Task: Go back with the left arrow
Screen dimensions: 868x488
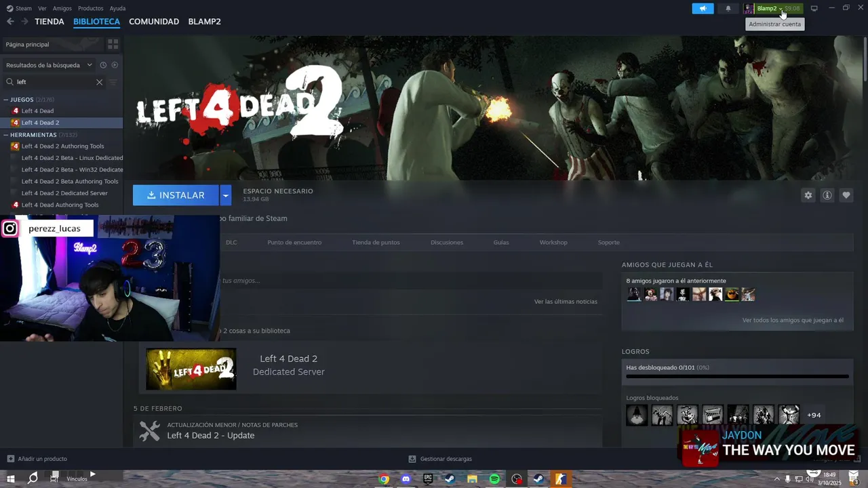Action: [10, 22]
